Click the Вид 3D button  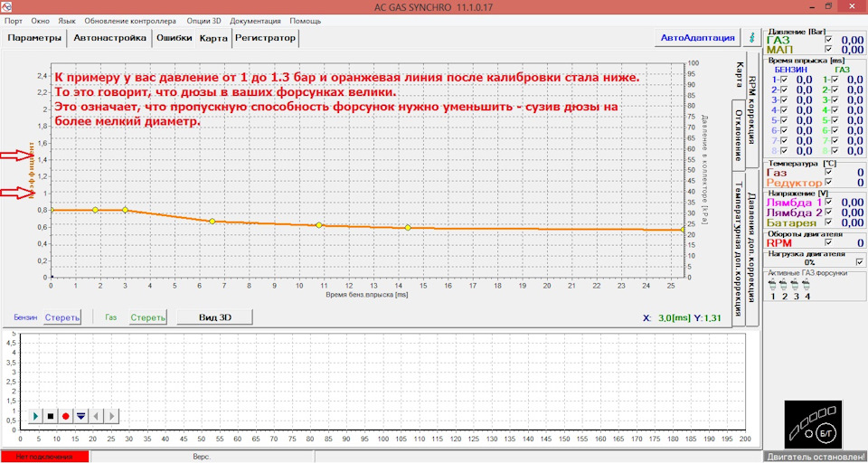click(214, 317)
